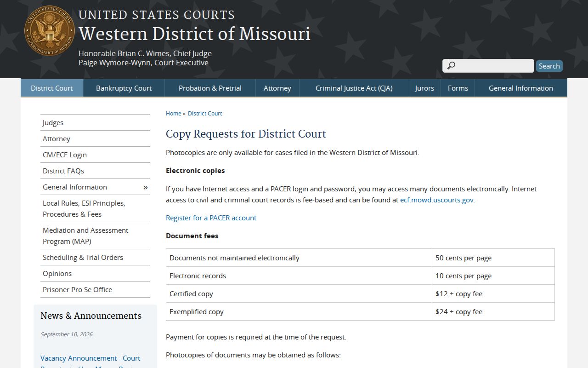
Task: Click the US Courts seal logo
Action: pyautogui.click(x=50, y=31)
